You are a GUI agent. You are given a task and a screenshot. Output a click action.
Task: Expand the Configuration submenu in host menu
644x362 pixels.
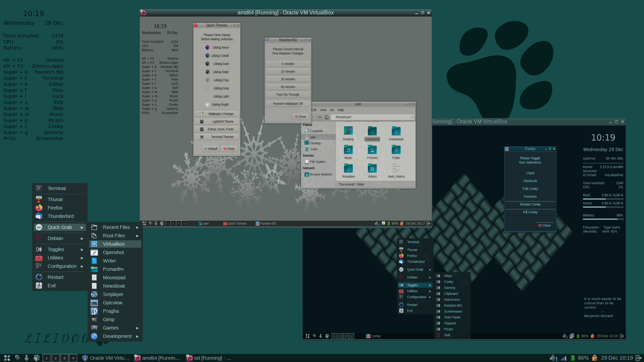point(60,266)
